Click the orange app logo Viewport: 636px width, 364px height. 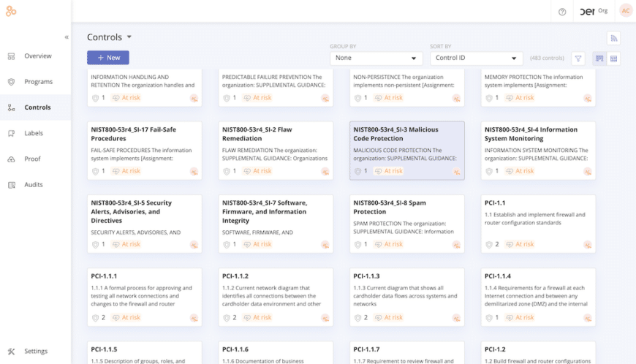(11, 11)
